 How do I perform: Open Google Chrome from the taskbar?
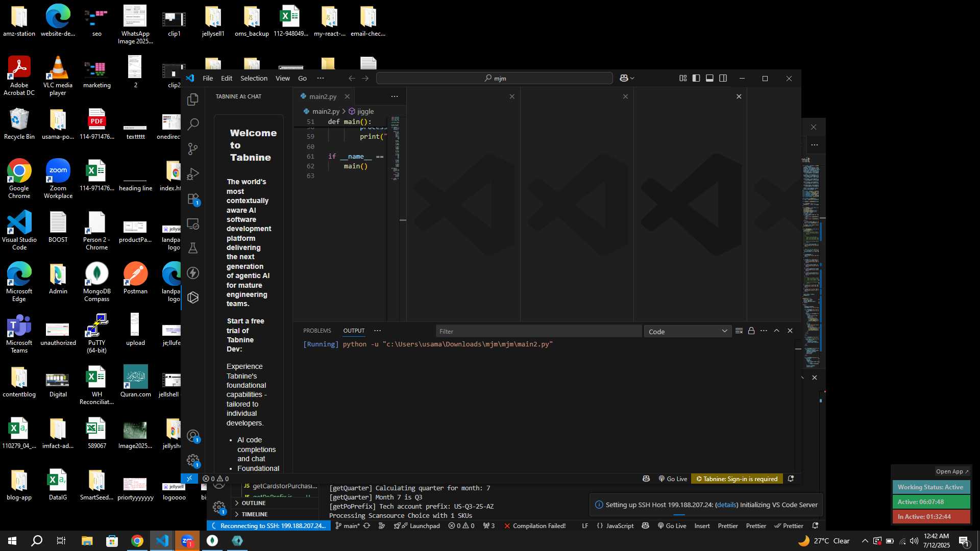point(137,541)
